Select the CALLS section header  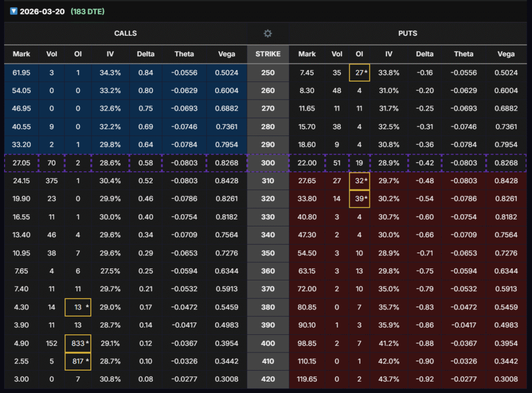click(x=125, y=34)
